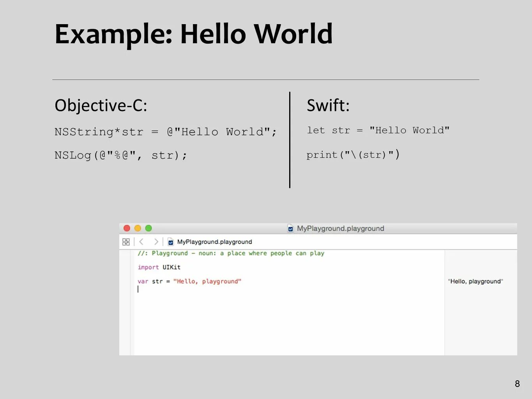
Task: Select MyPlayground.playground in the jump bar
Action: tap(214, 242)
